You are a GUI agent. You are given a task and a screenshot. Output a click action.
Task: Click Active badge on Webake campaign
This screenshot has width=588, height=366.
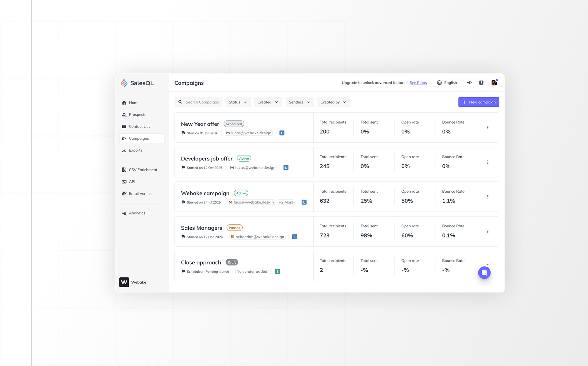click(x=241, y=193)
